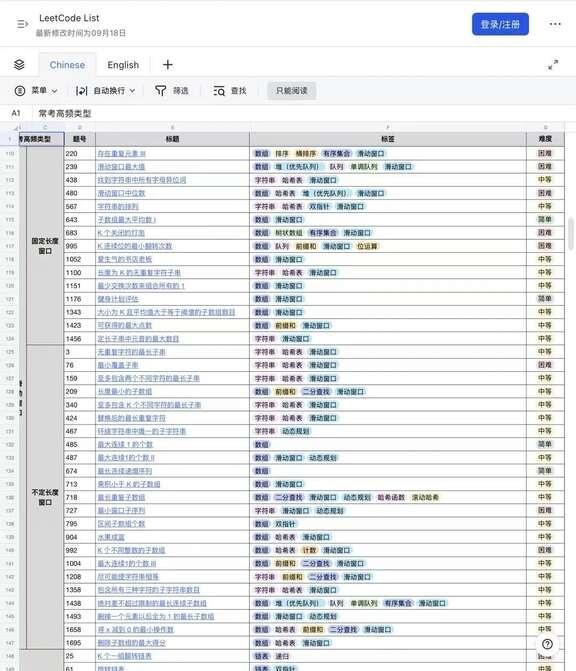This screenshot has height=671, width=576.
Task: Expand the 菜单 menu dropdown
Action: [x=54, y=91]
